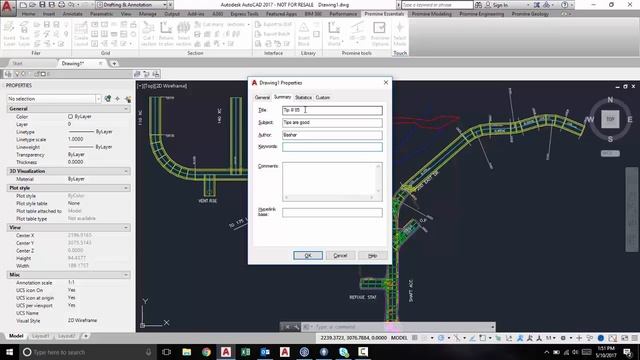
Task: Click the Create Layout ribbon button
Action: [x=81, y=34]
